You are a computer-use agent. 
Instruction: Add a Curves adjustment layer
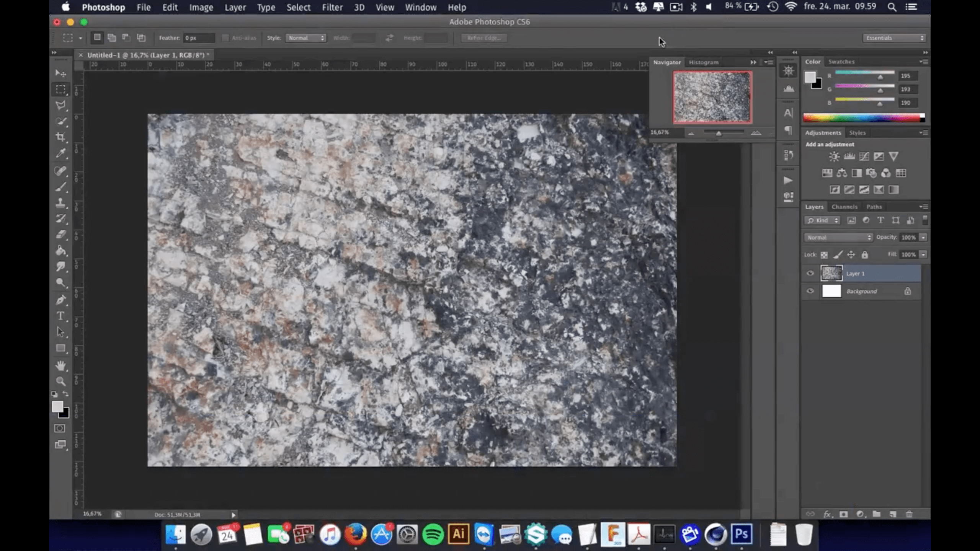pyautogui.click(x=864, y=156)
